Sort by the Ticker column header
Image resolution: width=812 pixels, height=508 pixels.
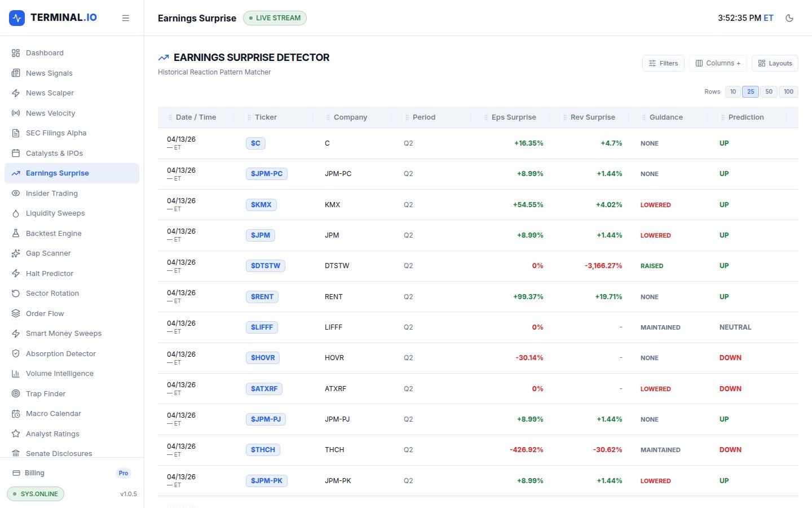[x=266, y=117]
